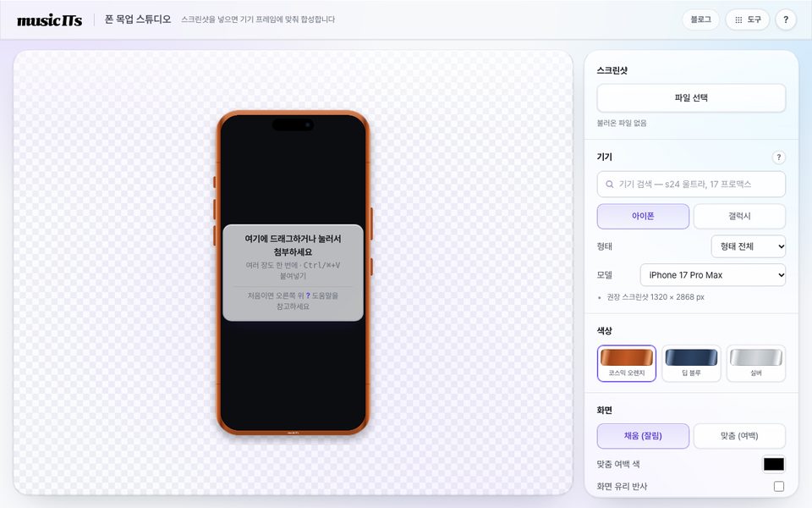Click the ? help link in drop zone
Screen dimensions: 812x508
[308, 295]
